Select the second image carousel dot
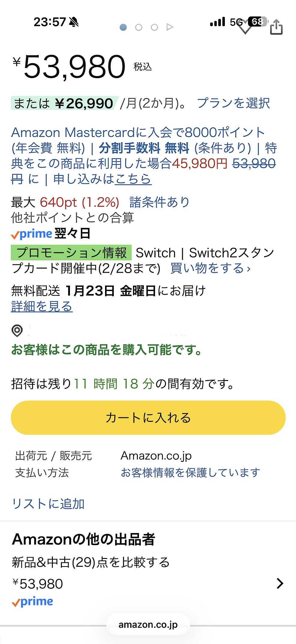This screenshot has height=644, width=296. click(139, 27)
